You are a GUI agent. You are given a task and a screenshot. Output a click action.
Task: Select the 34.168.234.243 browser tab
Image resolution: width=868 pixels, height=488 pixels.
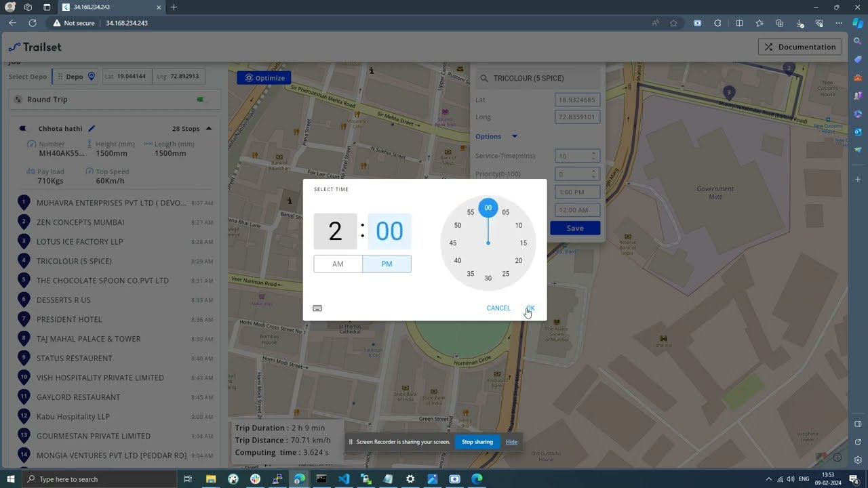[x=112, y=7]
